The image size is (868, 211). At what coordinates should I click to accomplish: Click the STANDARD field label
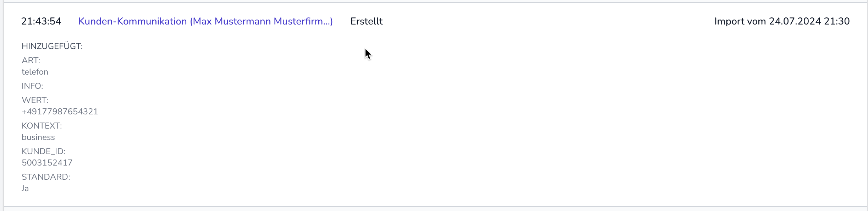46,177
